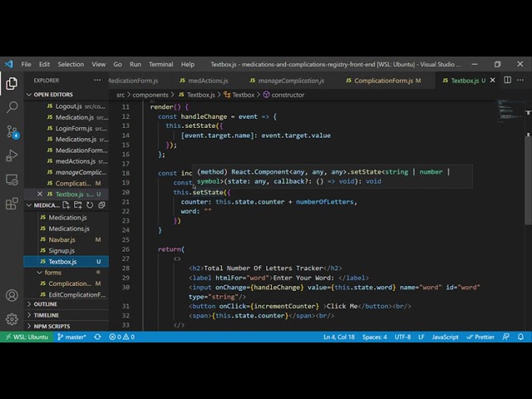Image resolution: width=532 pixels, height=399 pixels.
Task: Open the File menu
Action: tap(26, 64)
